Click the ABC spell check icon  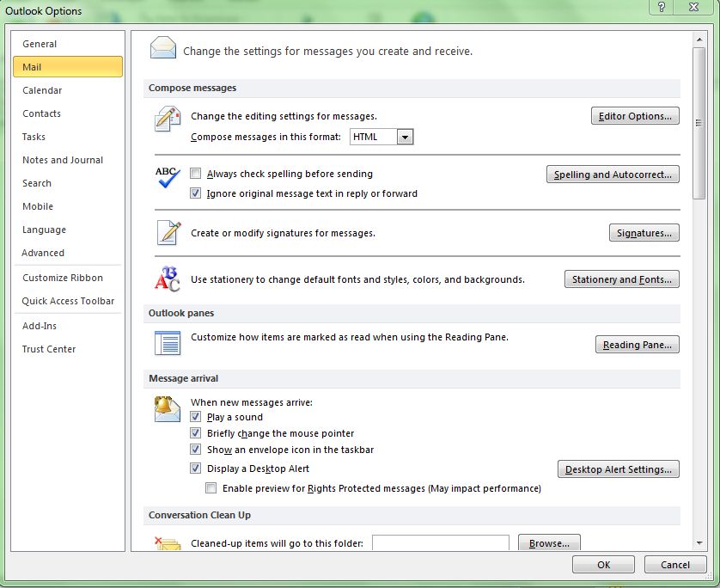(168, 177)
